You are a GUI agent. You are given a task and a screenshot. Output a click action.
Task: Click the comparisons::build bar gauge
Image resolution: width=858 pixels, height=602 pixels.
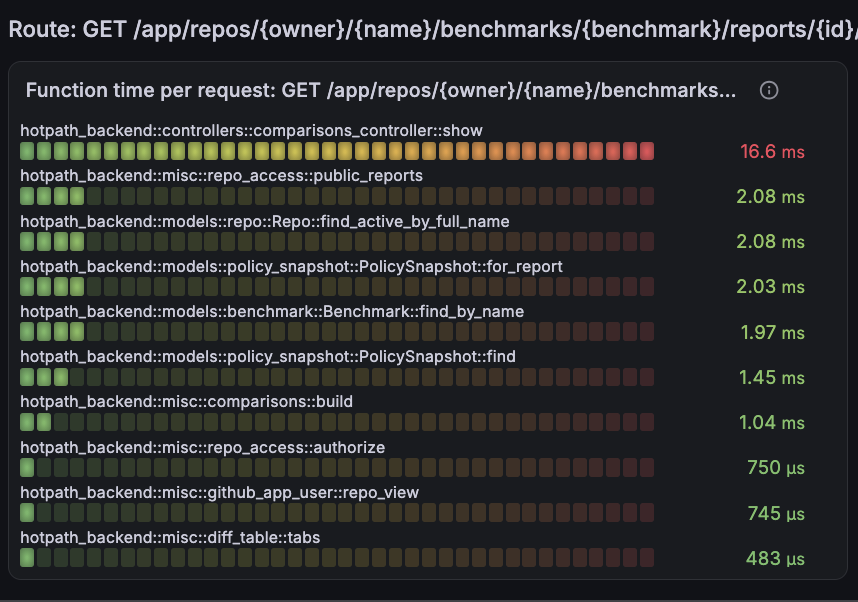tap(337, 422)
